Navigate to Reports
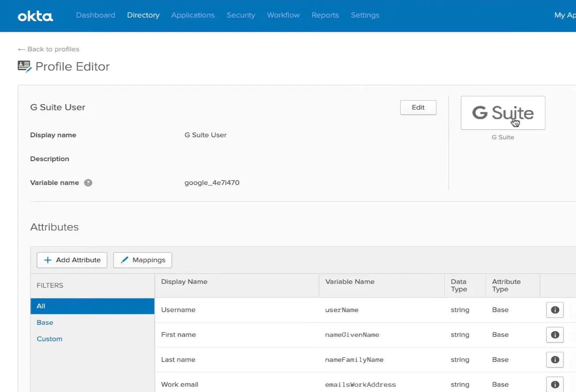Screen dimensions: 576x392 (325, 15)
